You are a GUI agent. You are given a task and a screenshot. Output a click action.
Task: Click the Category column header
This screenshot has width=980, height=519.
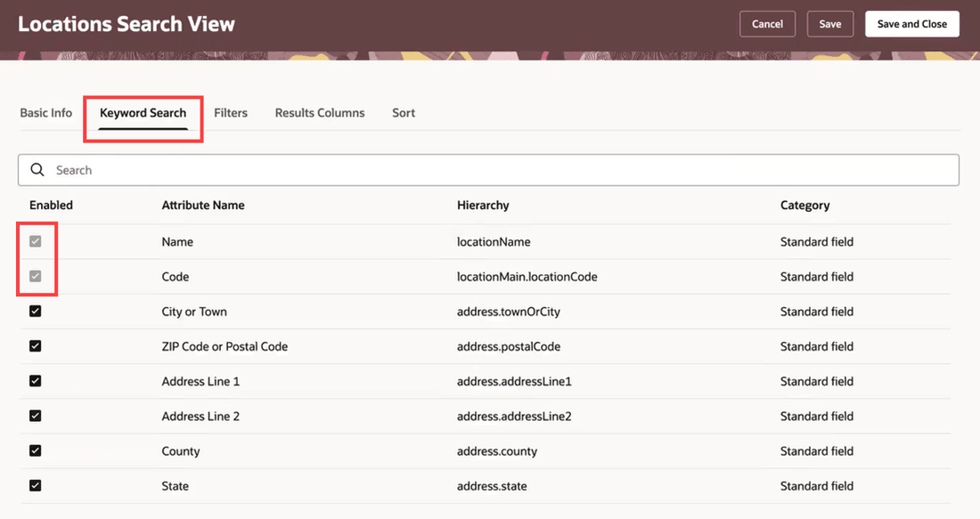pyautogui.click(x=805, y=206)
